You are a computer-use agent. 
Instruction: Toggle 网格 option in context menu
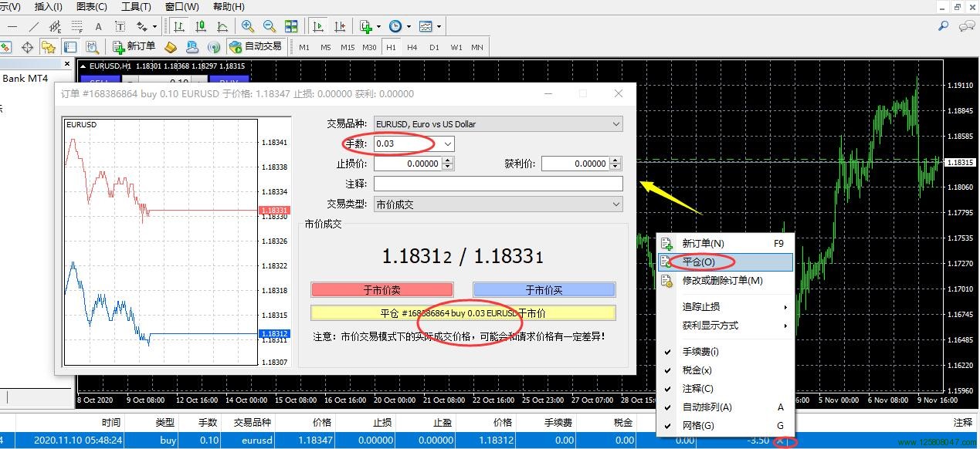(698, 426)
